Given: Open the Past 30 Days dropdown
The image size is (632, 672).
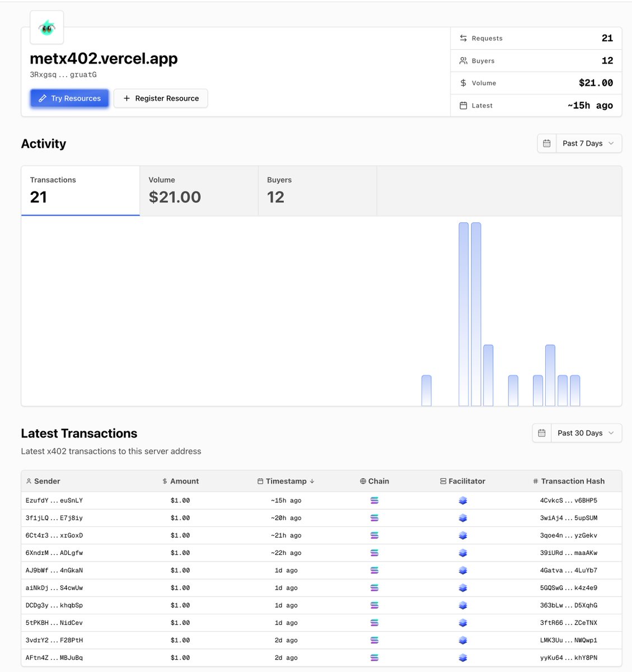Looking at the screenshot, I should tap(586, 433).
